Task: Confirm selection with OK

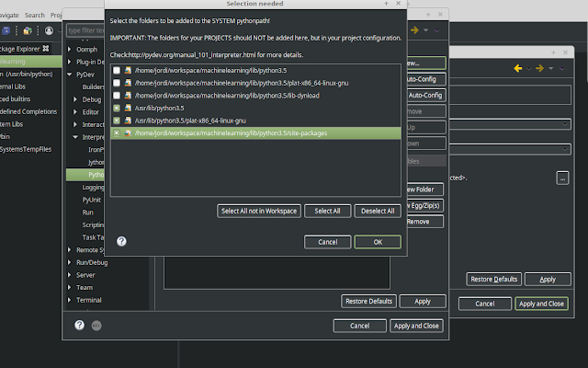Action: point(378,242)
